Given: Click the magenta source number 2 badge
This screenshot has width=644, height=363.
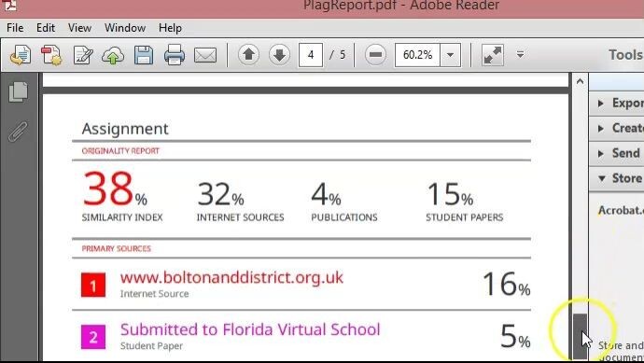Looking at the screenshot, I should click(x=93, y=337).
